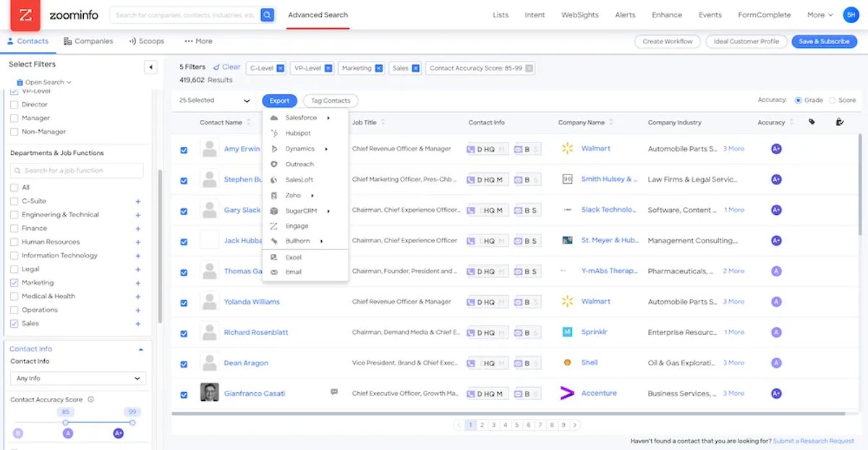Check the Legal department checkbox
This screenshot has width=868, height=450.
[x=14, y=269]
